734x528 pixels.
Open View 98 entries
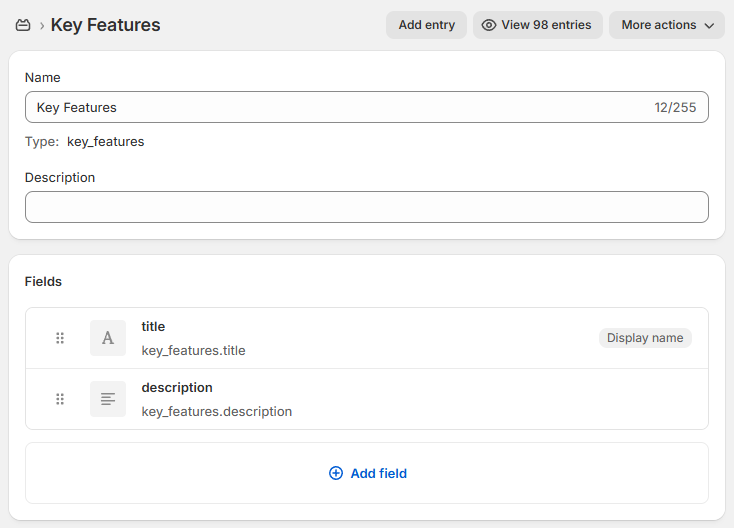pos(545,25)
